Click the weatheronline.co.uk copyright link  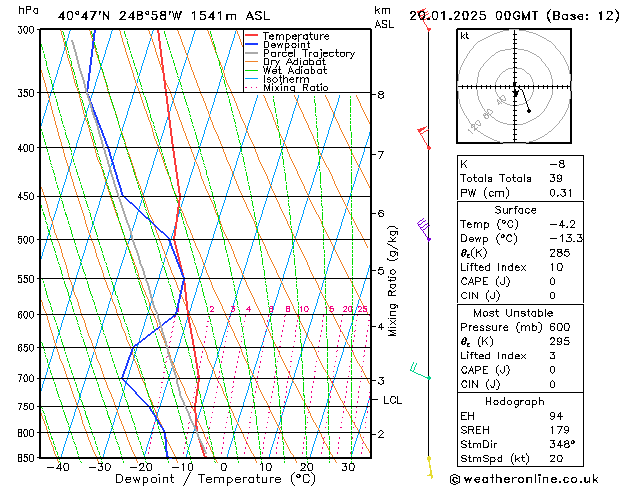(524, 479)
